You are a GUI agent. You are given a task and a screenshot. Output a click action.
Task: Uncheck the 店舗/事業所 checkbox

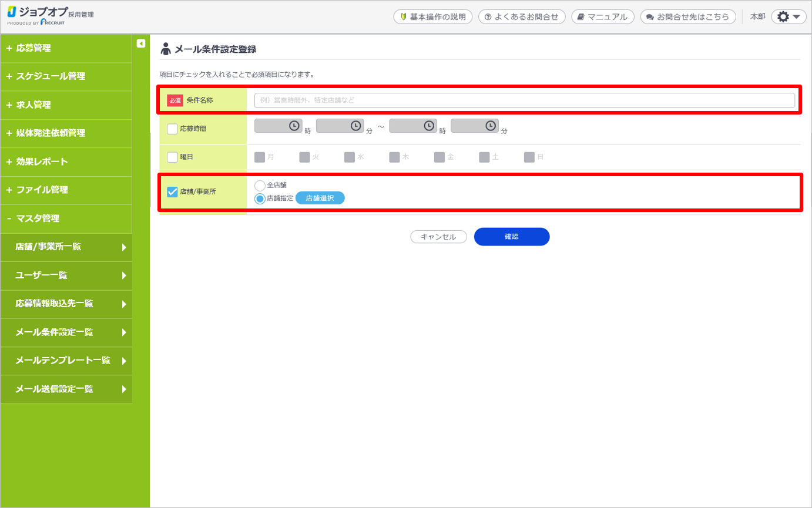[173, 192]
